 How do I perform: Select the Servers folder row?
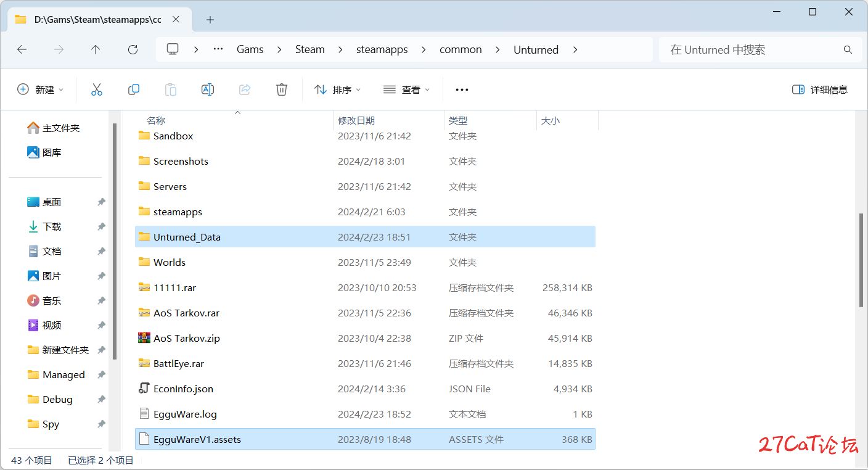pos(365,186)
